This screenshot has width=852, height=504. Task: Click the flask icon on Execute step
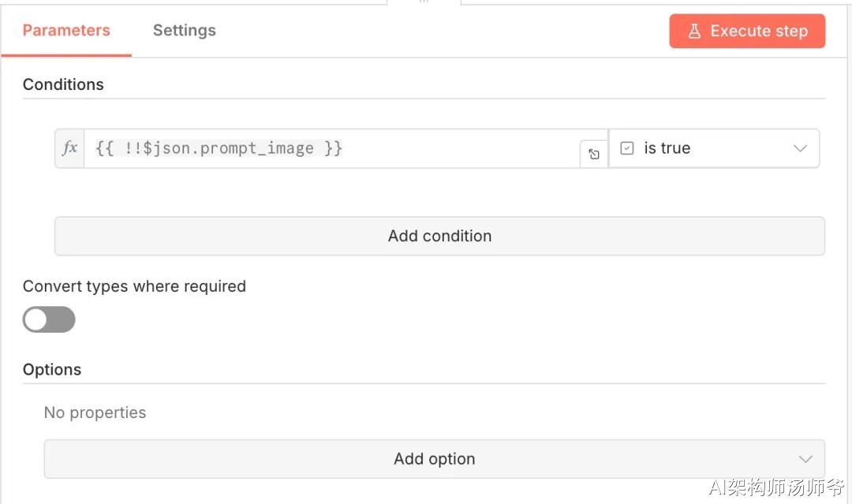click(694, 32)
